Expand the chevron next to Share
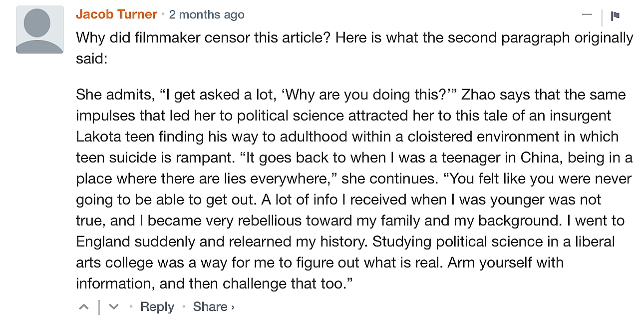Image resolution: width=644 pixels, height=320 pixels. pyautogui.click(x=233, y=307)
